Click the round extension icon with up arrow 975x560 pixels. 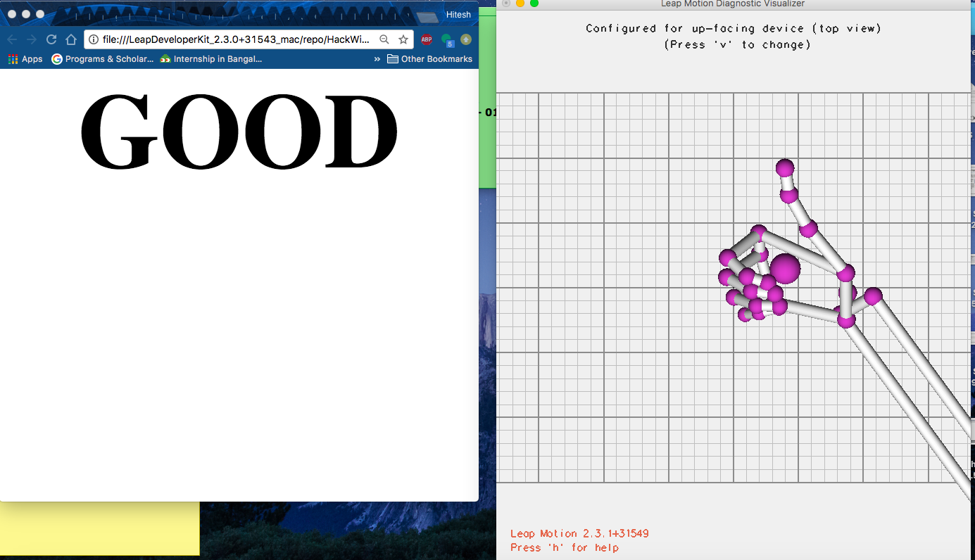click(x=466, y=39)
